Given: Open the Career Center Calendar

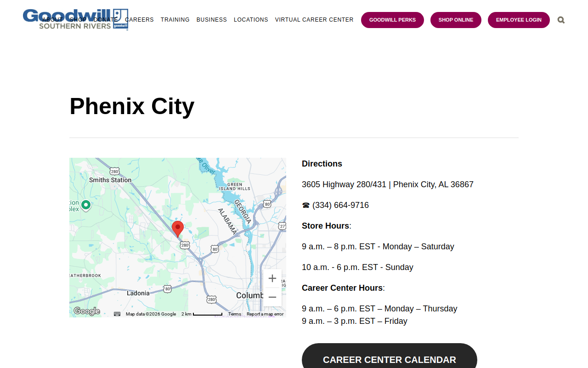Looking at the screenshot, I should (x=390, y=359).
